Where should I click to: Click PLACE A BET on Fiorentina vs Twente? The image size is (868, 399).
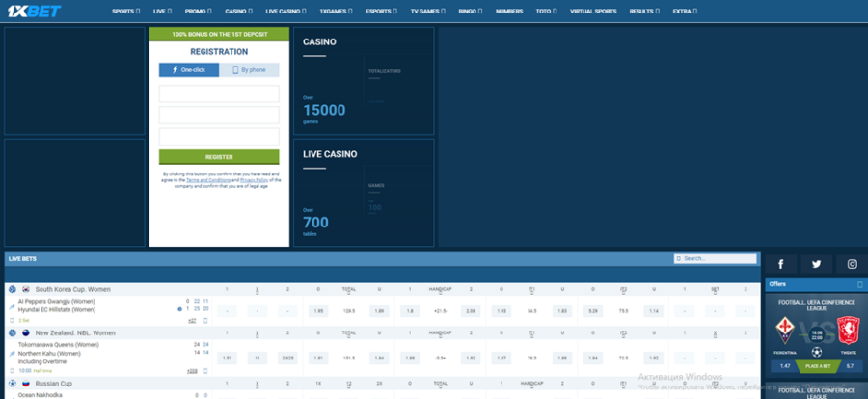click(x=817, y=366)
